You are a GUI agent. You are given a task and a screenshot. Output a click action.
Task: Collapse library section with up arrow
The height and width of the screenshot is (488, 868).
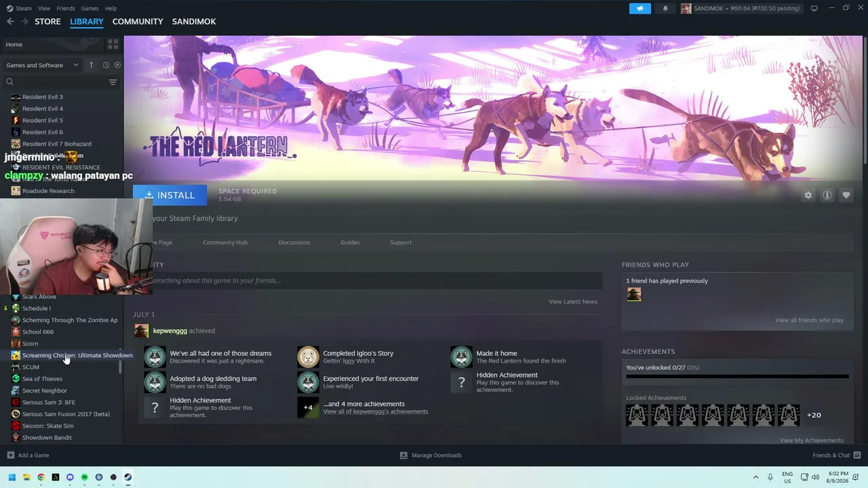click(x=91, y=65)
